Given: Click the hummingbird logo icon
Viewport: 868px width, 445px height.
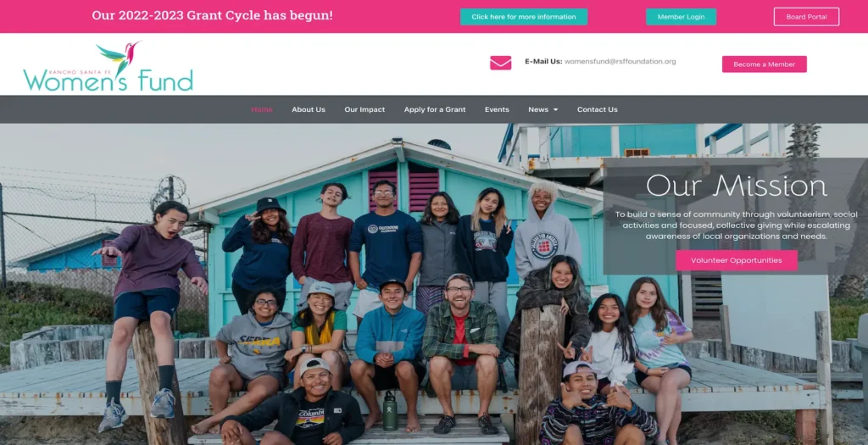Looking at the screenshot, I should click(120, 57).
